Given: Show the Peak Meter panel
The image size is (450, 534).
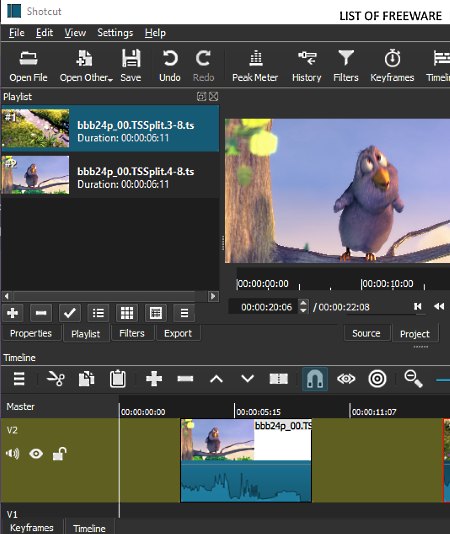Looking at the screenshot, I should (255, 66).
